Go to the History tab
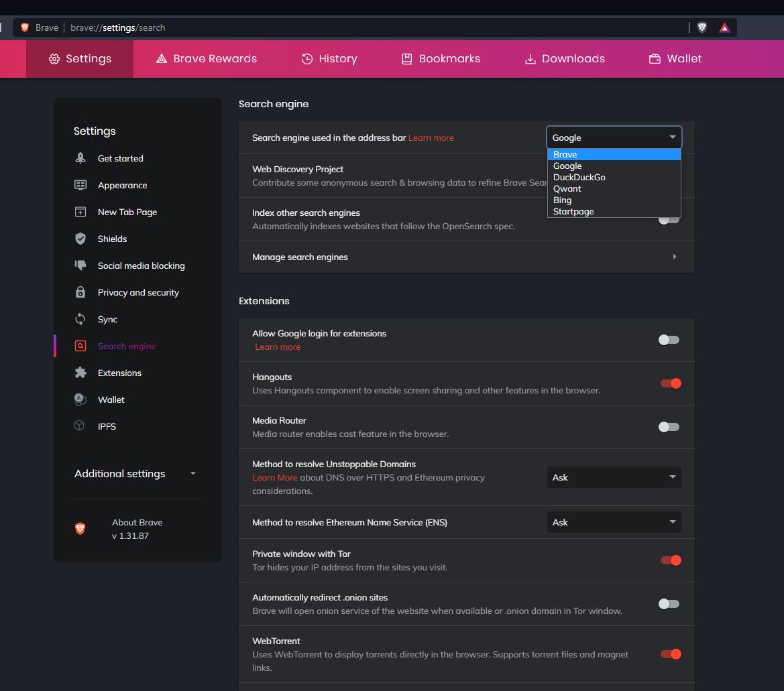 click(x=329, y=59)
